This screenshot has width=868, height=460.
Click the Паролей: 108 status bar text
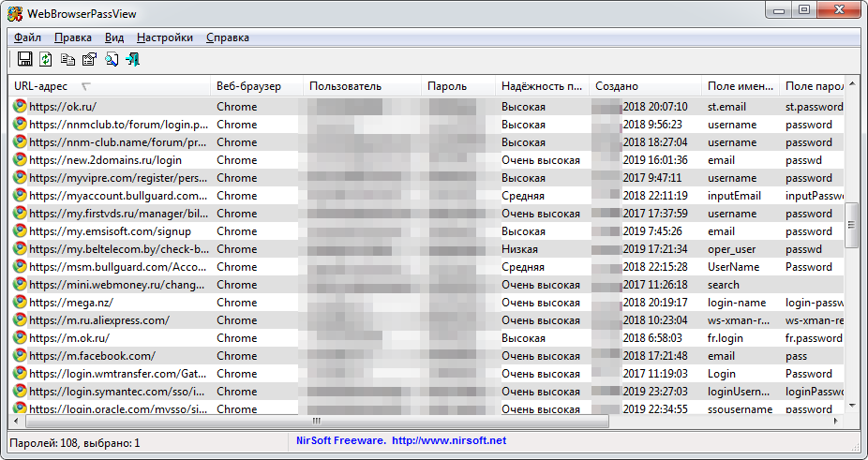click(x=75, y=443)
